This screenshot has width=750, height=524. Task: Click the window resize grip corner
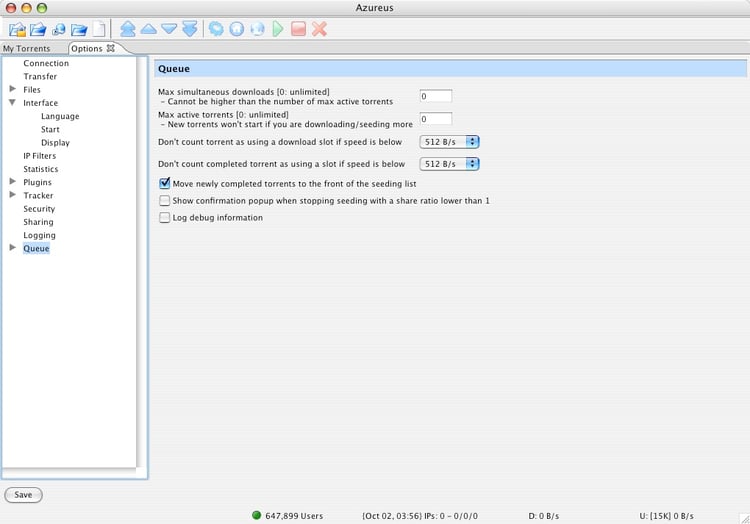pos(744,518)
